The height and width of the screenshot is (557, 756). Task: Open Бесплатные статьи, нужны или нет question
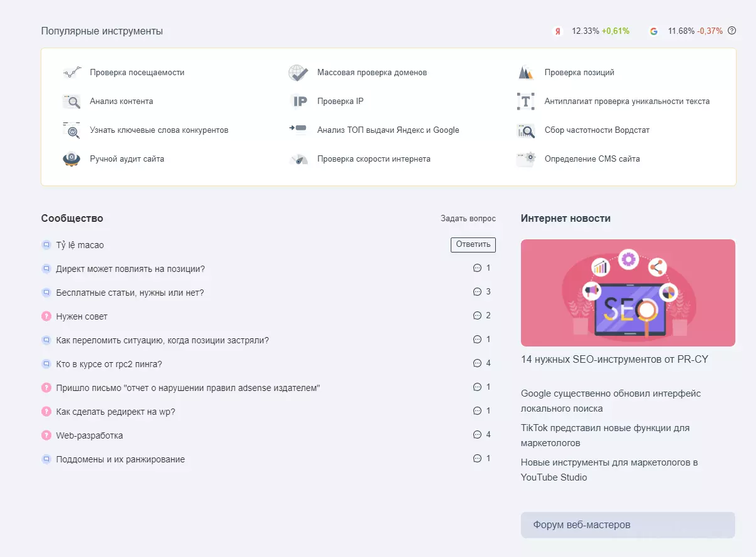click(x=130, y=293)
